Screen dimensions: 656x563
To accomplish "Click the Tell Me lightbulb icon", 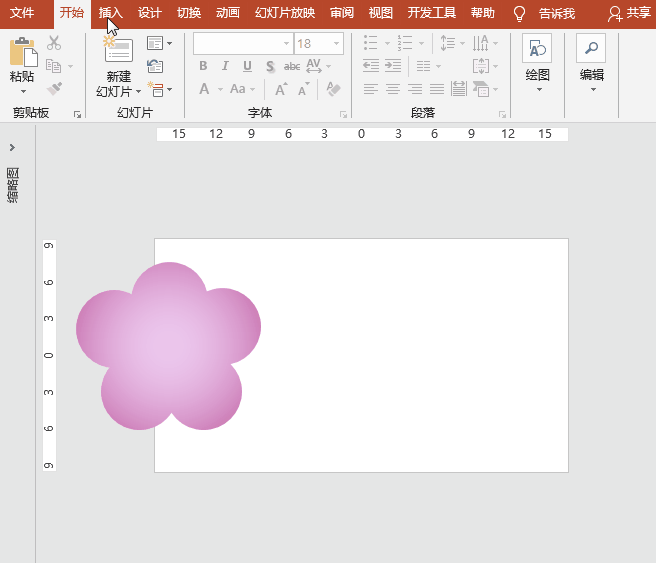I will click(x=519, y=13).
